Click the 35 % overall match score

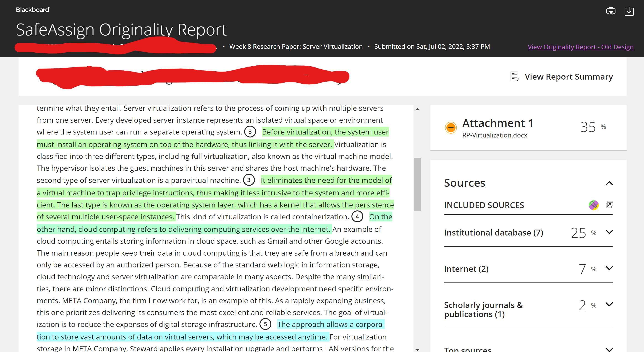coord(593,127)
